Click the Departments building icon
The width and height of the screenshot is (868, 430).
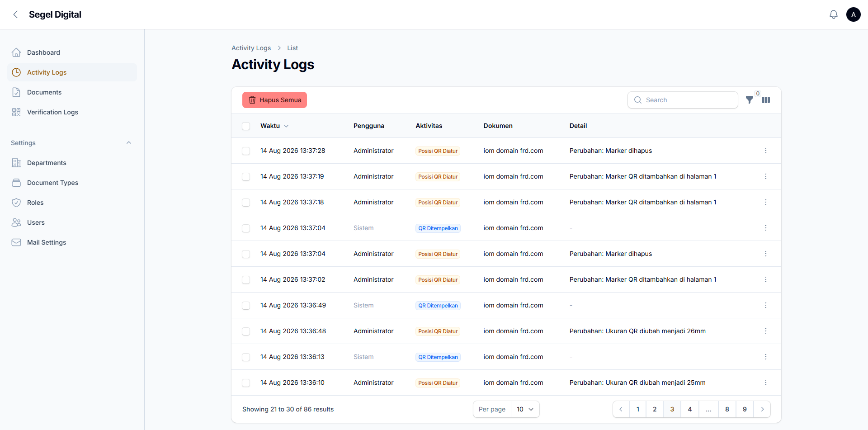point(16,163)
